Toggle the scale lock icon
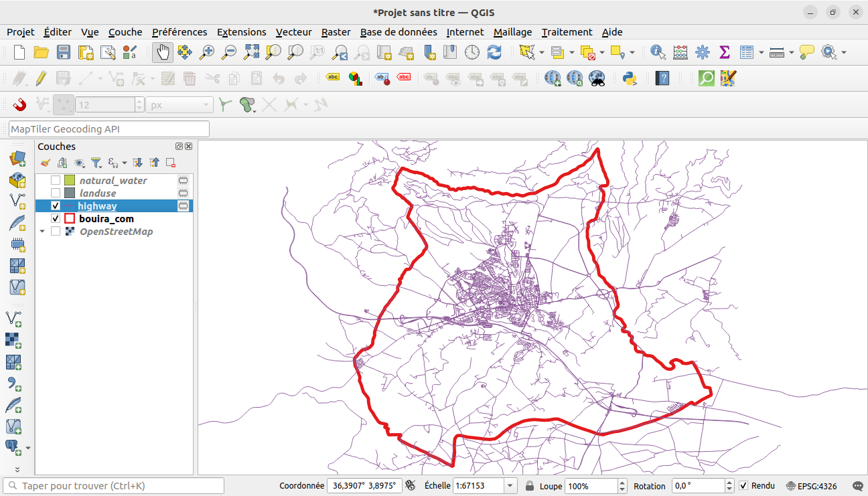868x496 pixels. click(529, 486)
